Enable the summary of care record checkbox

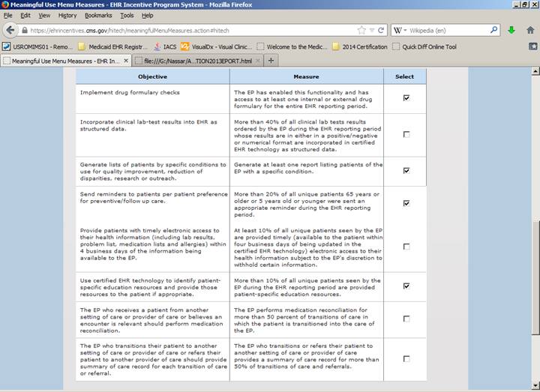pyautogui.click(x=406, y=359)
